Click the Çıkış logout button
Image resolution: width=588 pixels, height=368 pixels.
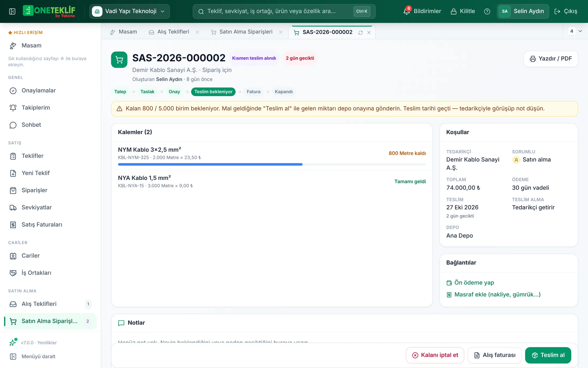566,11
